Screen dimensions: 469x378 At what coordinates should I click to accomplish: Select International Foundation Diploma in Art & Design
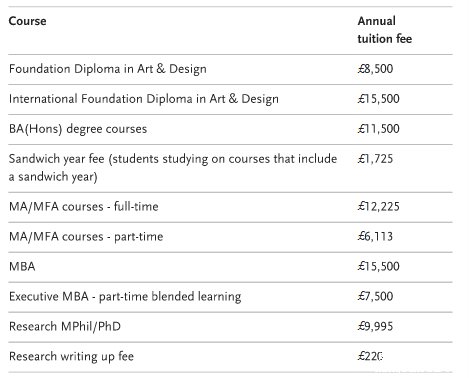[x=144, y=99]
